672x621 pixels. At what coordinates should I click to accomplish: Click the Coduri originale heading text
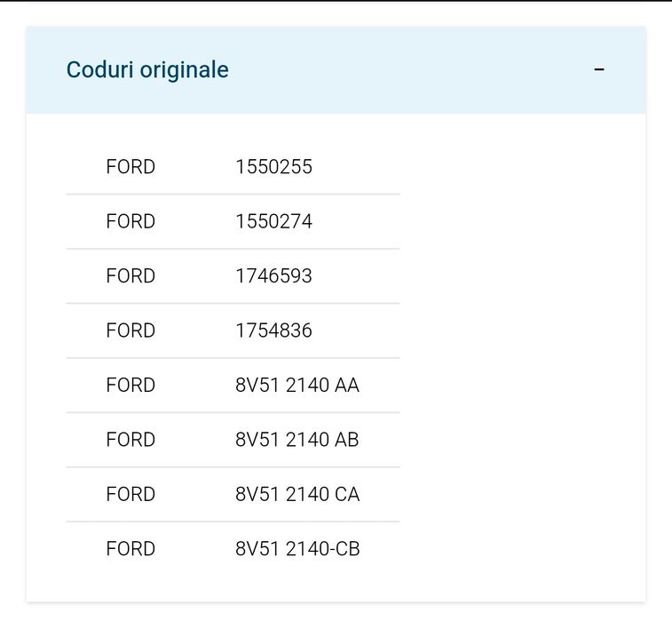click(x=147, y=70)
